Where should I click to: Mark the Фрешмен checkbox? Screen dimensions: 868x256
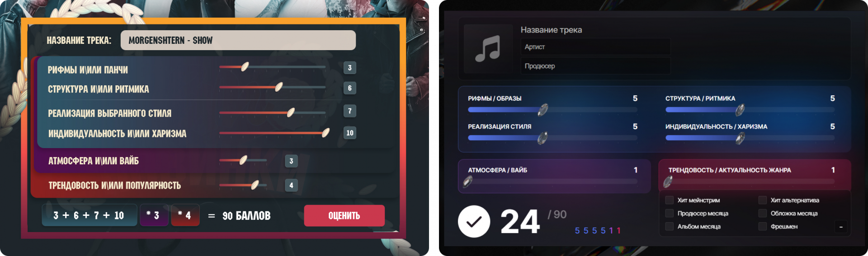click(x=763, y=226)
